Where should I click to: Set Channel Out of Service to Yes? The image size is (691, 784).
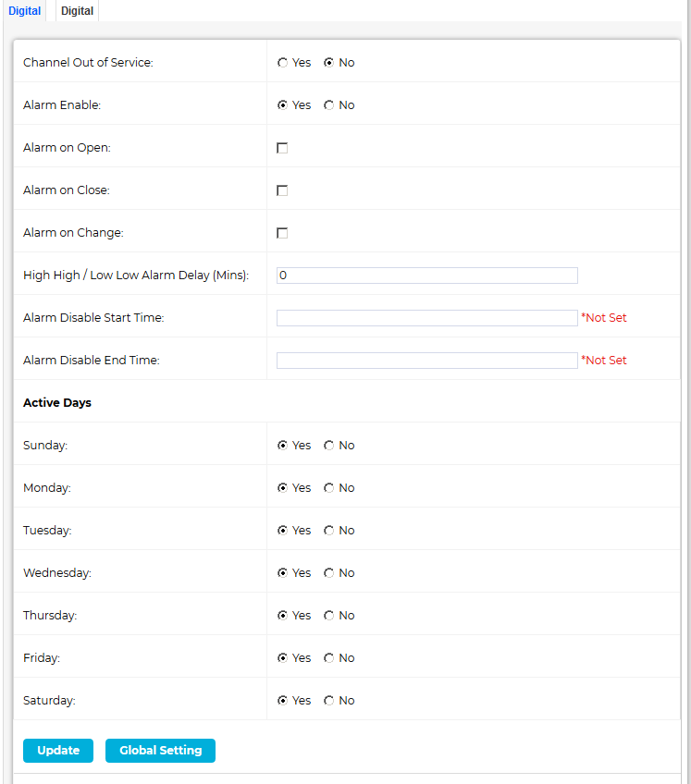tap(283, 63)
